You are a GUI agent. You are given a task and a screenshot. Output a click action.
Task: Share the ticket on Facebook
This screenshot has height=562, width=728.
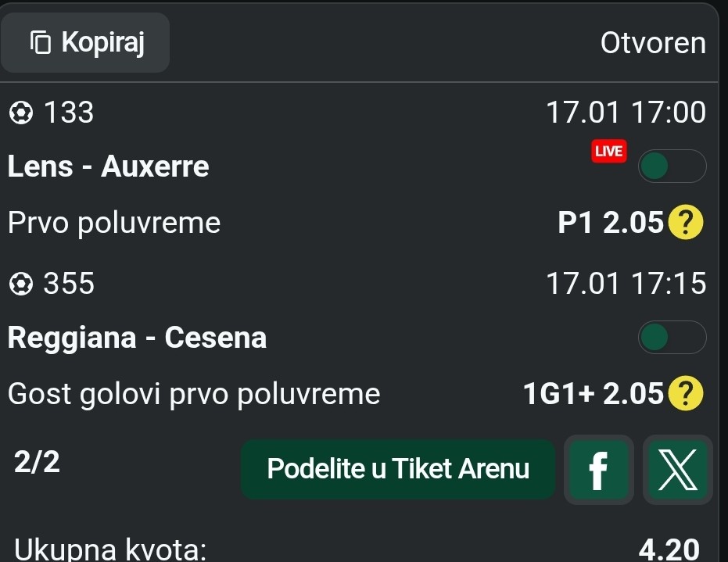(x=598, y=470)
